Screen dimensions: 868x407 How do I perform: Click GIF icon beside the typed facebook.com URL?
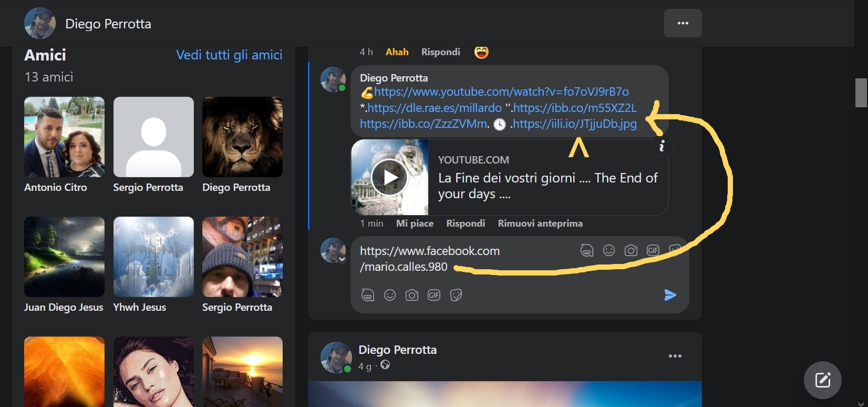point(653,250)
